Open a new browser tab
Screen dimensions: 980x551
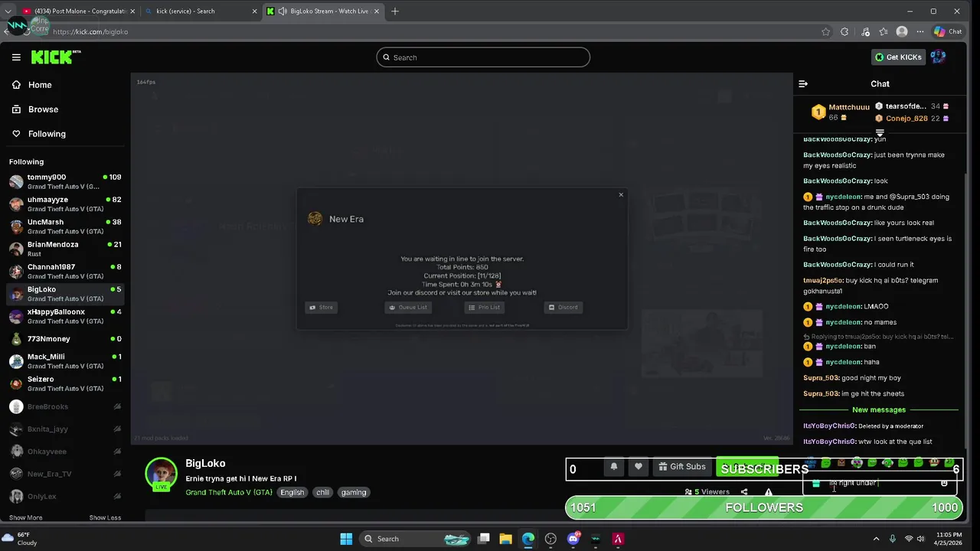(395, 11)
